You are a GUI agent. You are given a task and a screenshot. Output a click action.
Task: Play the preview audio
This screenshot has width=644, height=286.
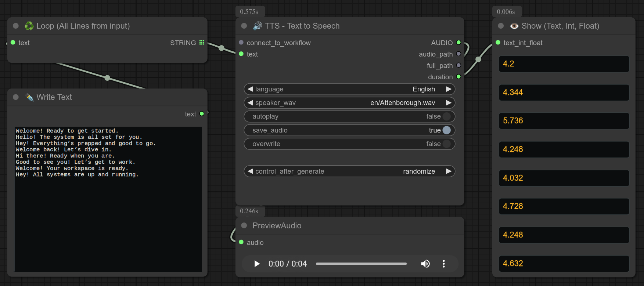pyautogui.click(x=257, y=264)
